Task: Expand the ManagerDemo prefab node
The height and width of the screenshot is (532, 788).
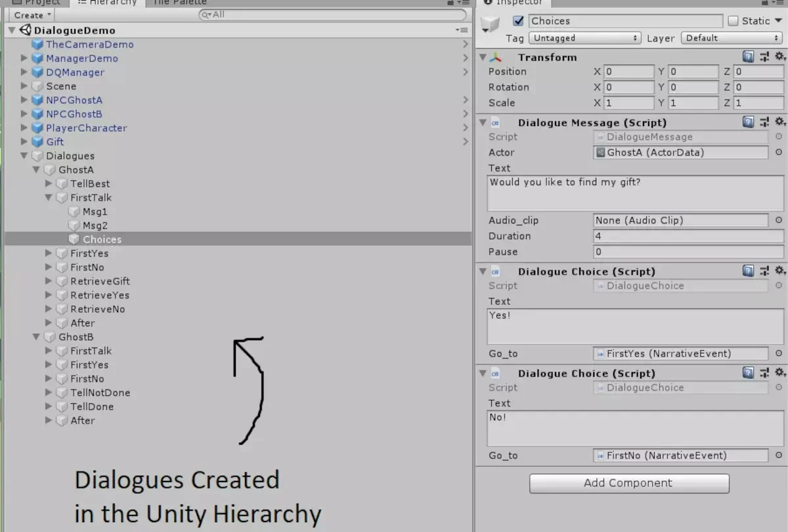Action: [x=24, y=58]
